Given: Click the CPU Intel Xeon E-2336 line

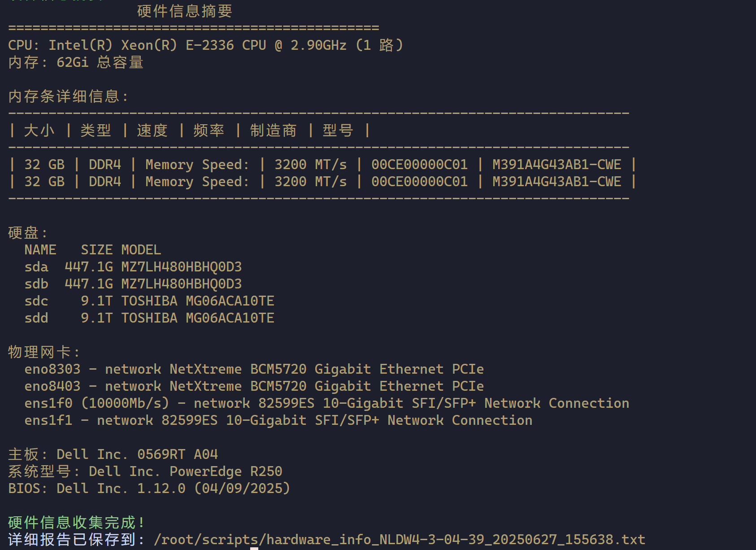Looking at the screenshot, I should (x=205, y=45).
